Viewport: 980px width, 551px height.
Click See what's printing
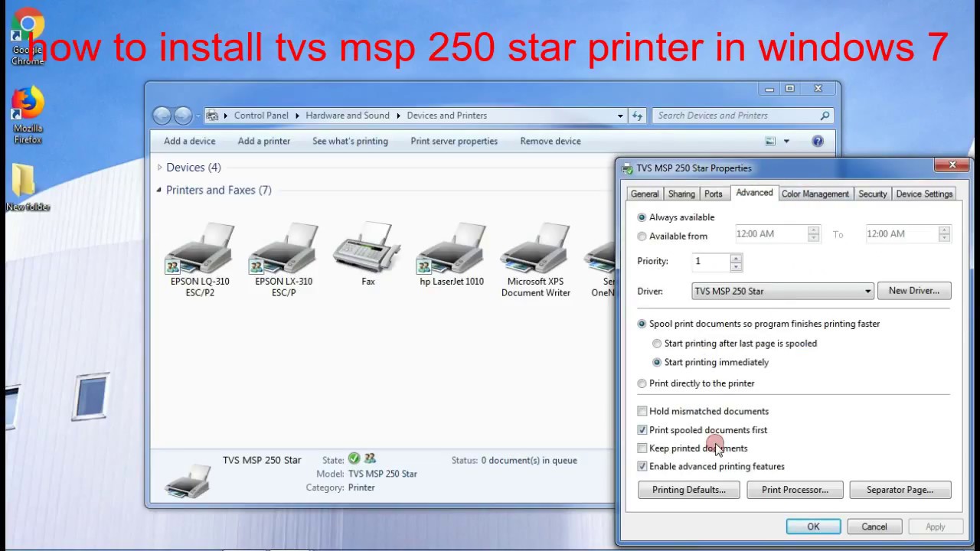pos(350,141)
